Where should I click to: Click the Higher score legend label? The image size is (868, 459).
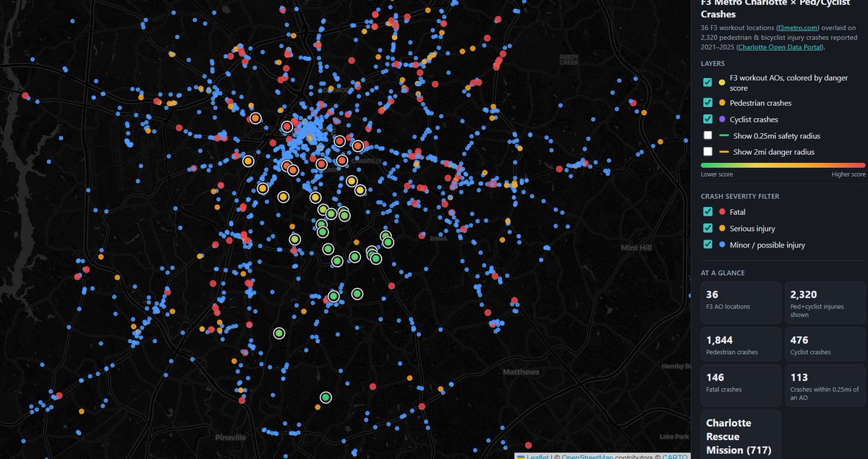click(x=848, y=174)
